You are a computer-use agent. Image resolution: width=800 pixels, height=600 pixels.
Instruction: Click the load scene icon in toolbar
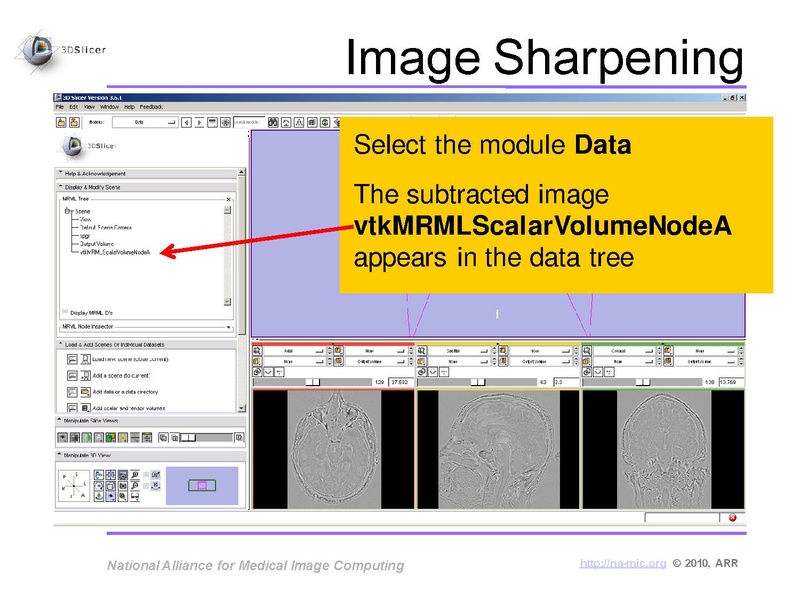tap(61, 122)
